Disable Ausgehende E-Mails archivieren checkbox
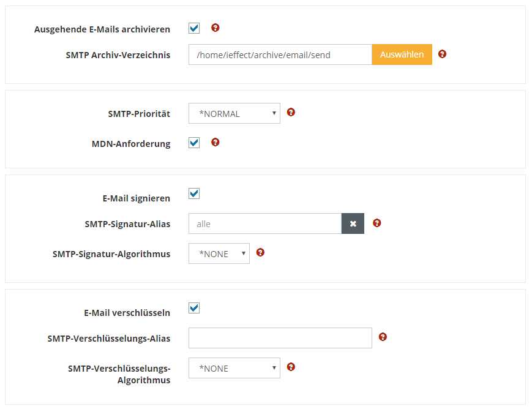Screen dimensions: 532x409 194,28
